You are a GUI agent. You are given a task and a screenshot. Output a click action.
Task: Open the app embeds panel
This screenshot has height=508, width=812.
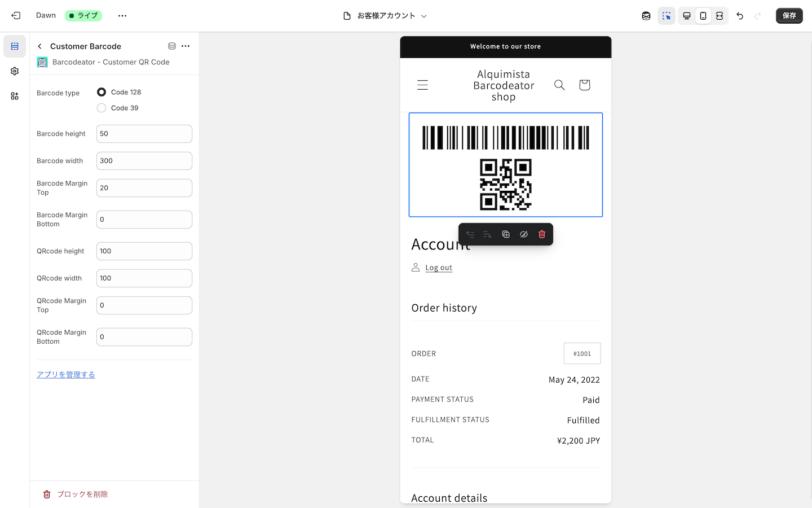(x=15, y=96)
